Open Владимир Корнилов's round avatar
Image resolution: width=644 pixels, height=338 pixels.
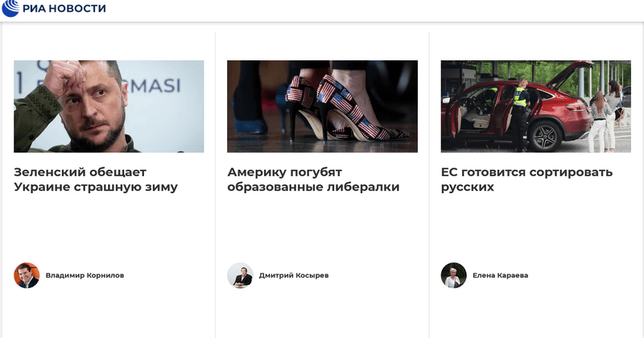point(27,275)
